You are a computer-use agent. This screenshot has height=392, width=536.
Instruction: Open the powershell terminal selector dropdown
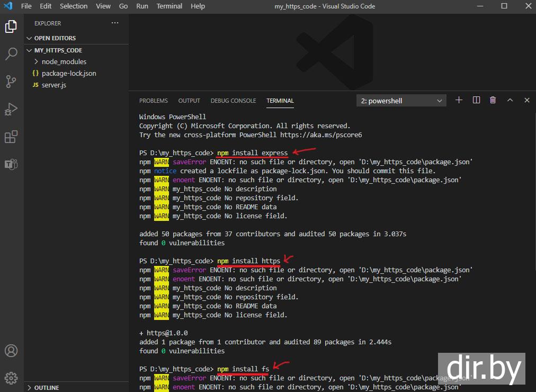click(x=401, y=101)
